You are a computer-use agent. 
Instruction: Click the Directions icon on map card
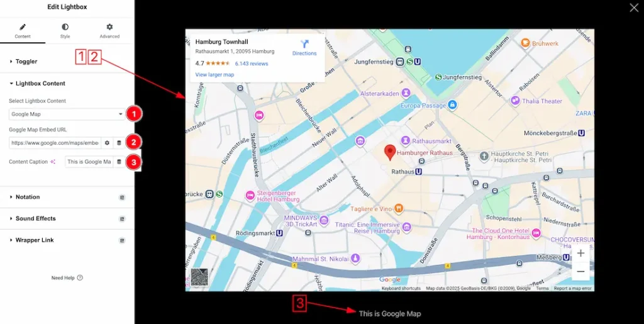tap(304, 44)
